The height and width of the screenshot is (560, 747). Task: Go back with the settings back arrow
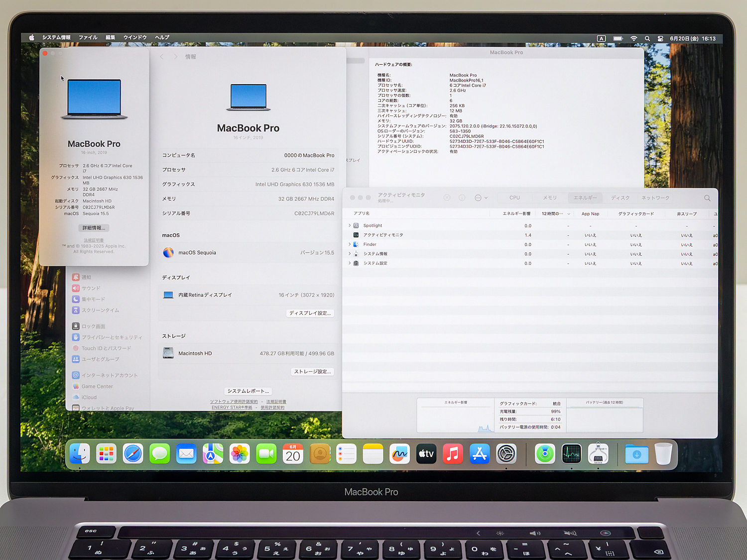click(162, 57)
